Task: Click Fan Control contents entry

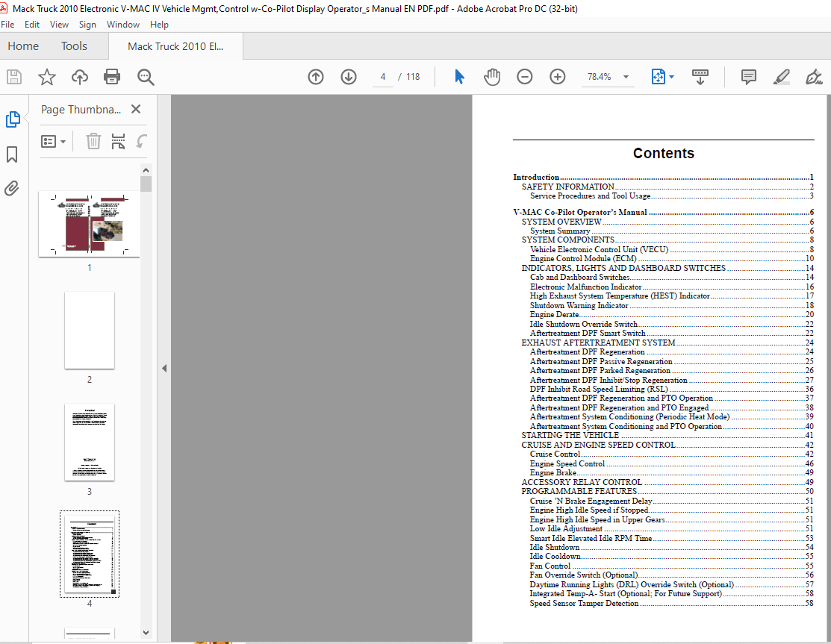Action: click(671, 566)
